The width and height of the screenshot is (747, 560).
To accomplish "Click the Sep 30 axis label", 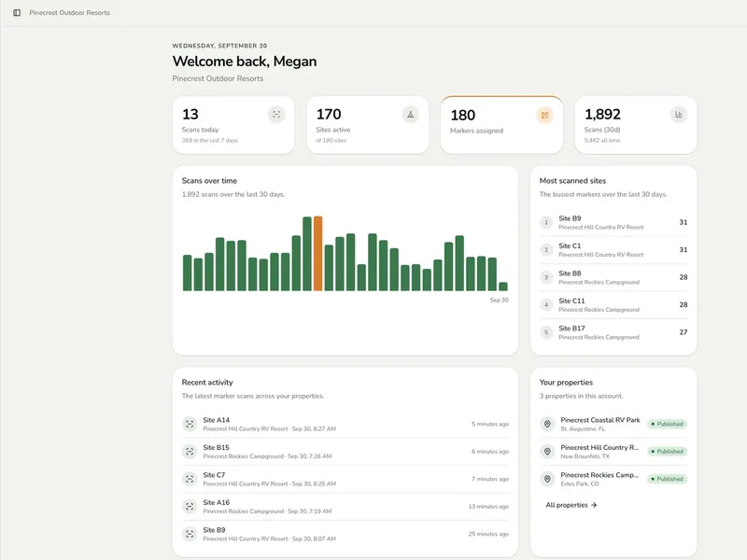I will click(x=500, y=300).
